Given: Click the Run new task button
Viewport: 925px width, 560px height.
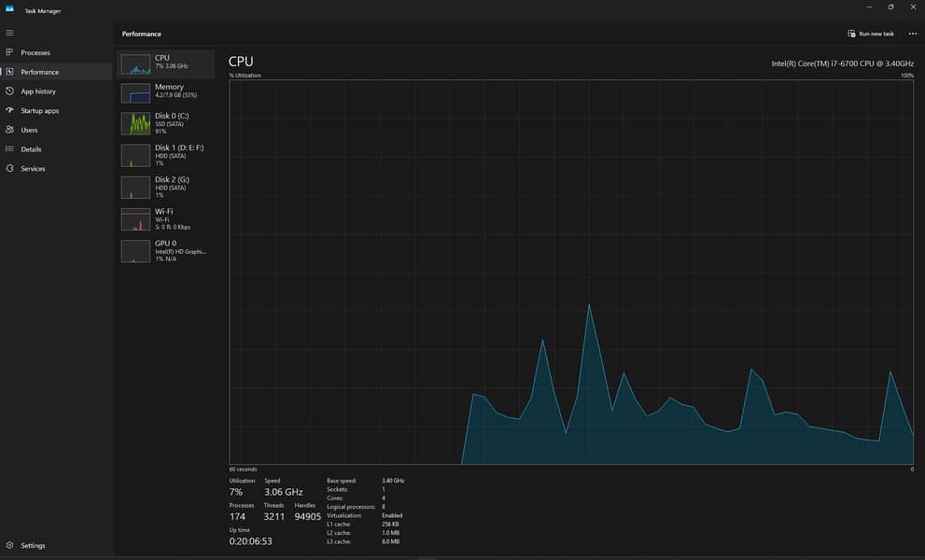Looking at the screenshot, I should 871,34.
